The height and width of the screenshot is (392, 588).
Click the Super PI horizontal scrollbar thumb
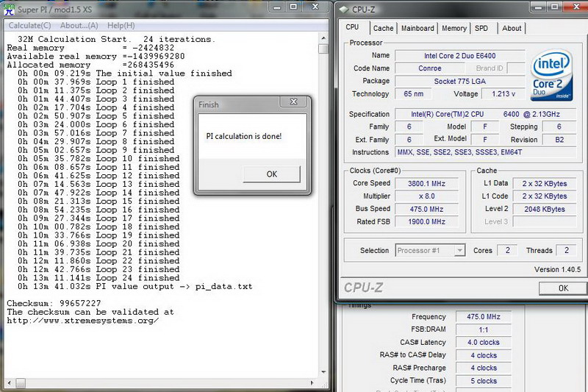pyautogui.click(x=21, y=383)
